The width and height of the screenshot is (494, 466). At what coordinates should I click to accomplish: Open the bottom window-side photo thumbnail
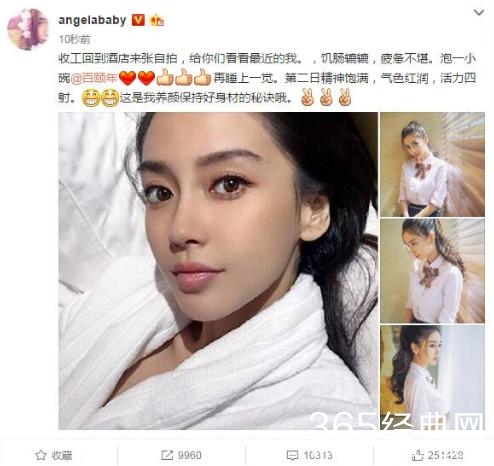pyautogui.click(x=432, y=377)
